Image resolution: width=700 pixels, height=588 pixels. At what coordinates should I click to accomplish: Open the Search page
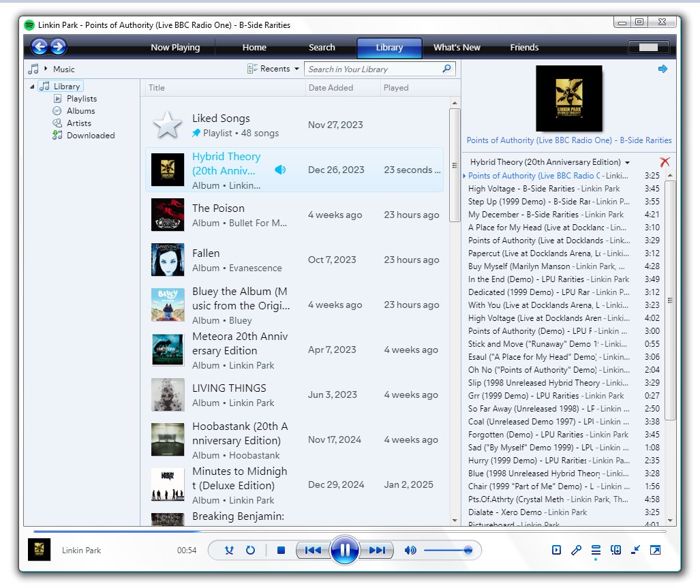coord(321,48)
